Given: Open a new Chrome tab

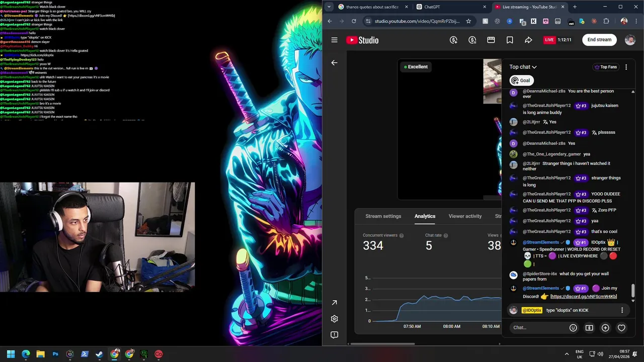Looking at the screenshot, I should tap(575, 7).
